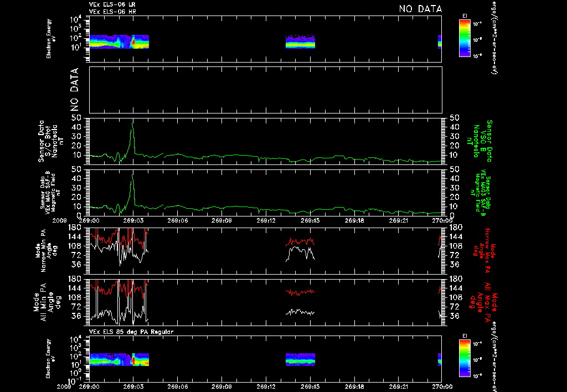Click the ELS-06 spectrogram segment near 269:14
Image resolution: width=567 pixels, height=392 pixels.
tap(300, 42)
